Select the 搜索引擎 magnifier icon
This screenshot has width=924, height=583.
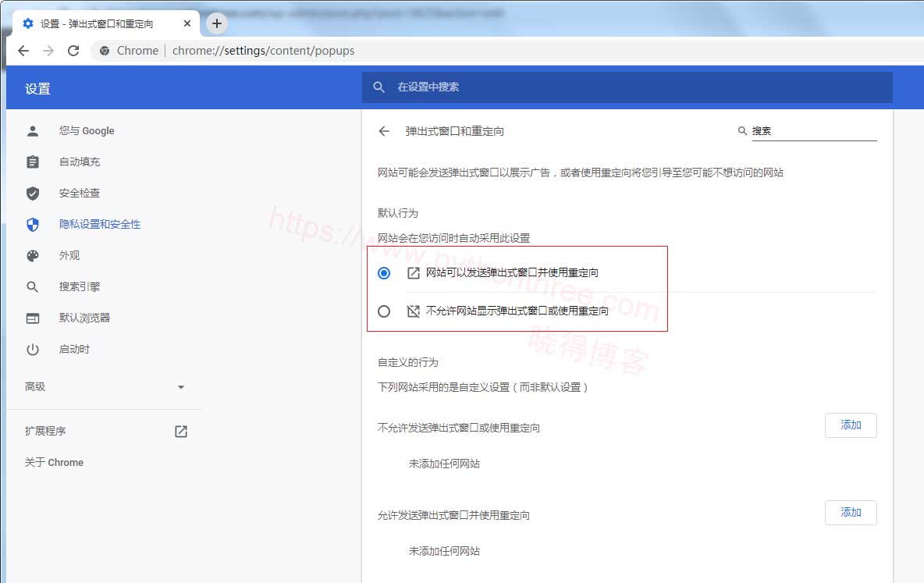pos(32,286)
